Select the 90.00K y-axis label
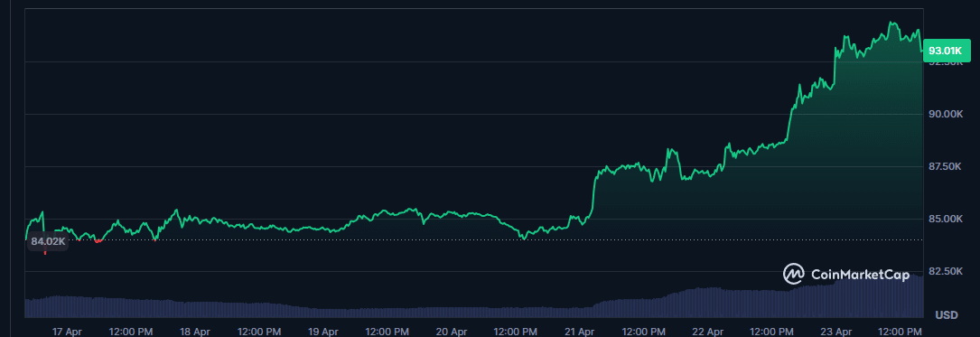 point(946,114)
